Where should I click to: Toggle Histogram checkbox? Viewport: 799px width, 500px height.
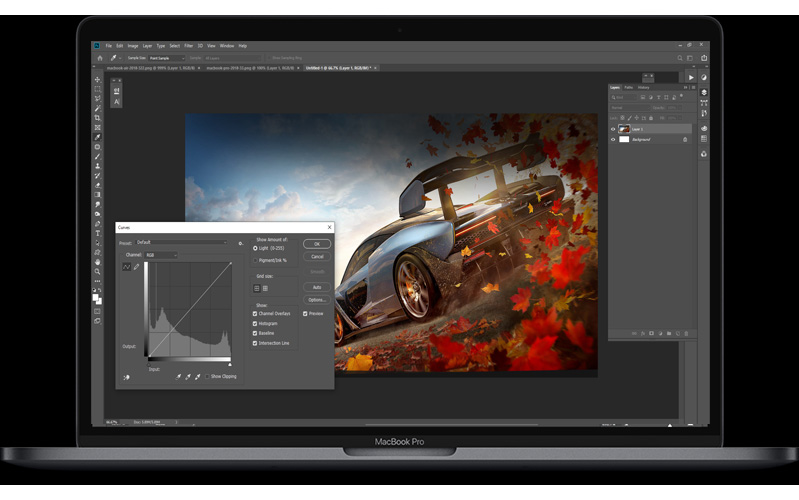pos(255,324)
